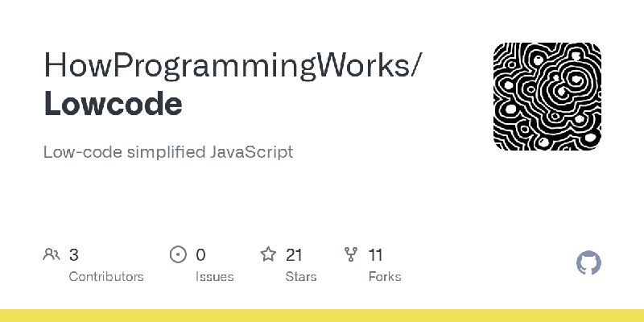Open the black-and-white repository avatar image
Image resolution: width=644 pixels, height=322 pixels.
click(547, 97)
